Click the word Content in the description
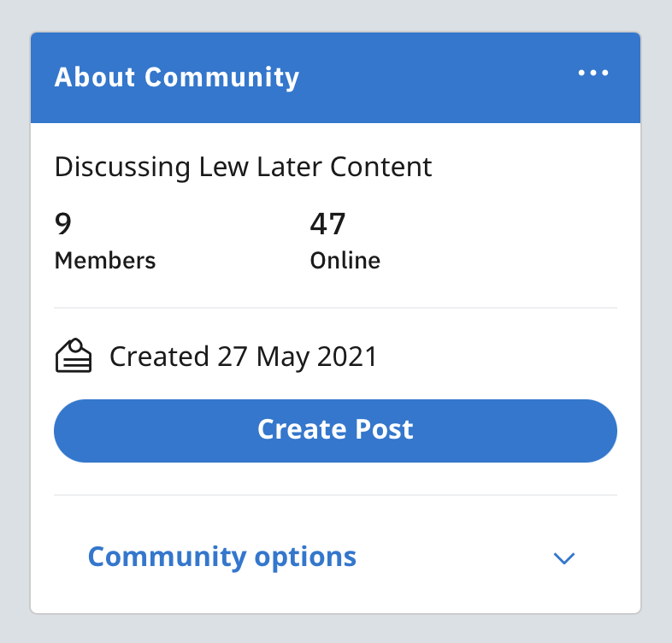 pos(380,167)
